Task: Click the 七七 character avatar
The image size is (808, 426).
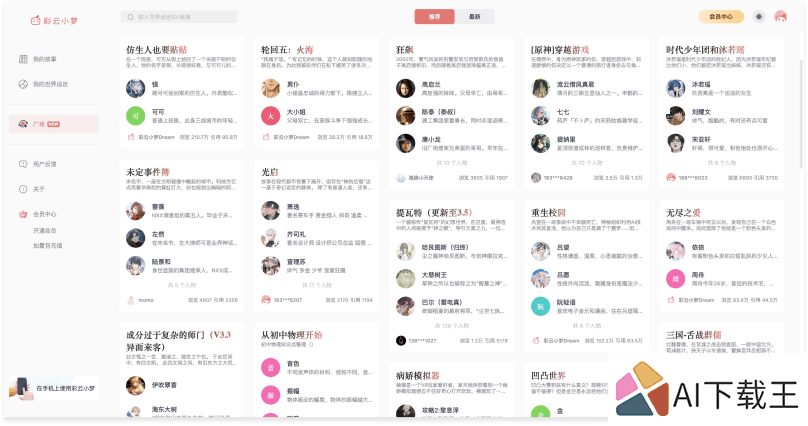Action: click(541, 116)
